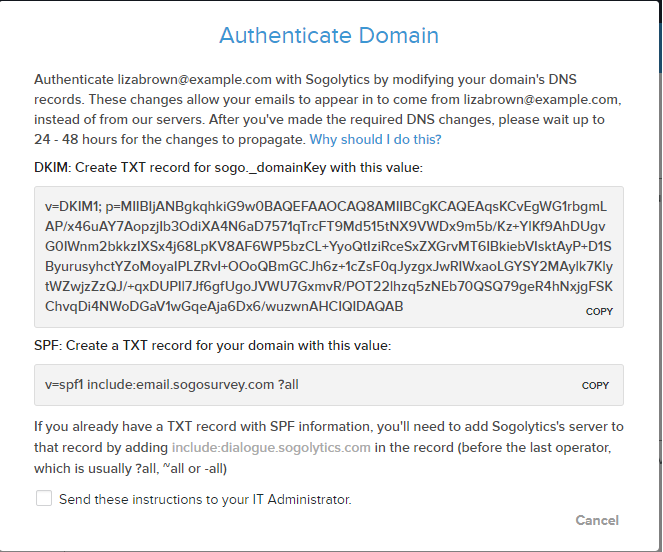Click the v=spf1 include:email.sogosurvey.com value field

[x=329, y=385]
